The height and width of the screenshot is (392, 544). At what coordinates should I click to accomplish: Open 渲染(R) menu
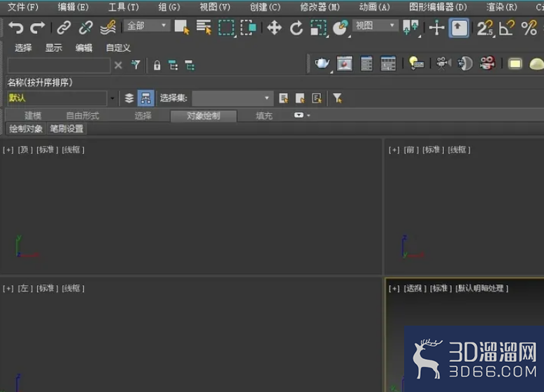(501, 7)
